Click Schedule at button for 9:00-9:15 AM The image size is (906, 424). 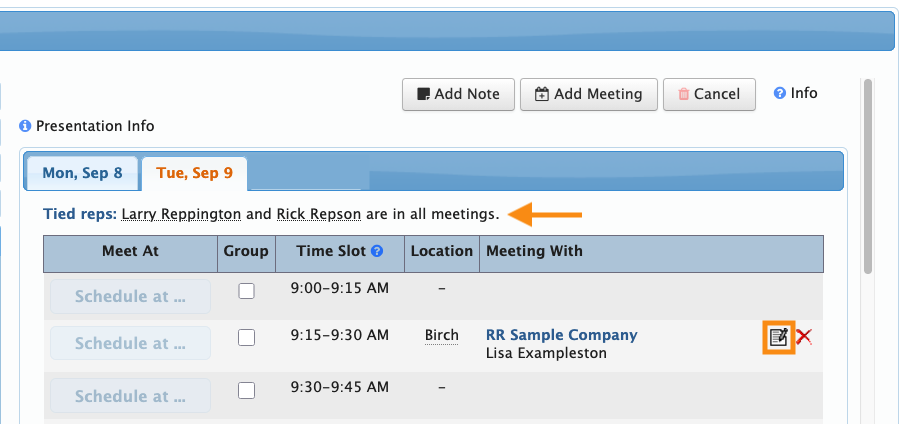[x=130, y=297]
